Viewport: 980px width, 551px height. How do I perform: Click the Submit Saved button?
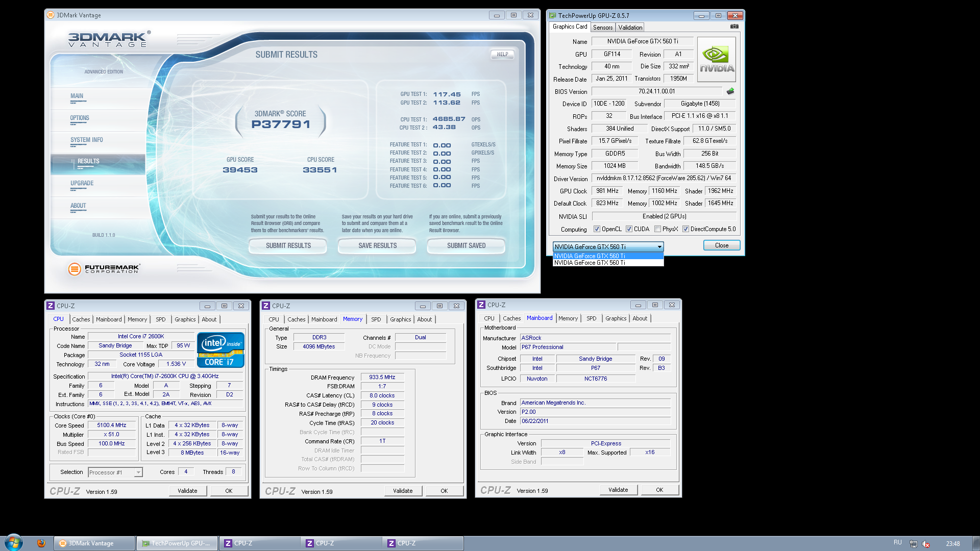coord(466,246)
